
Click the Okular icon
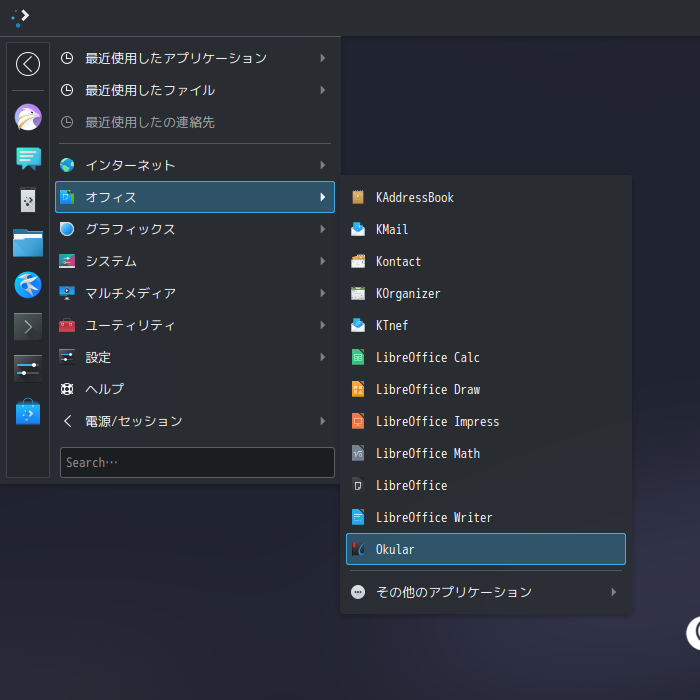[358, 550]
